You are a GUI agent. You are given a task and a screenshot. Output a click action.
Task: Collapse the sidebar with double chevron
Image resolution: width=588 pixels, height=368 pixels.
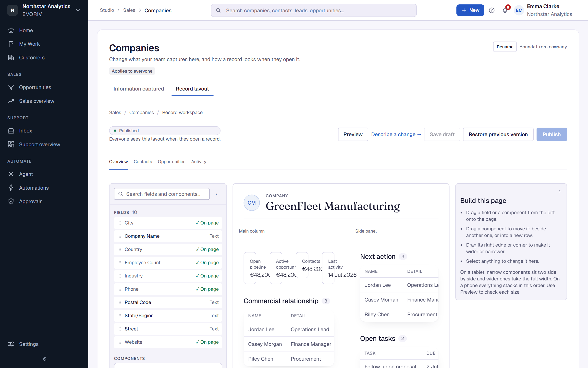(x=44, y=359)
